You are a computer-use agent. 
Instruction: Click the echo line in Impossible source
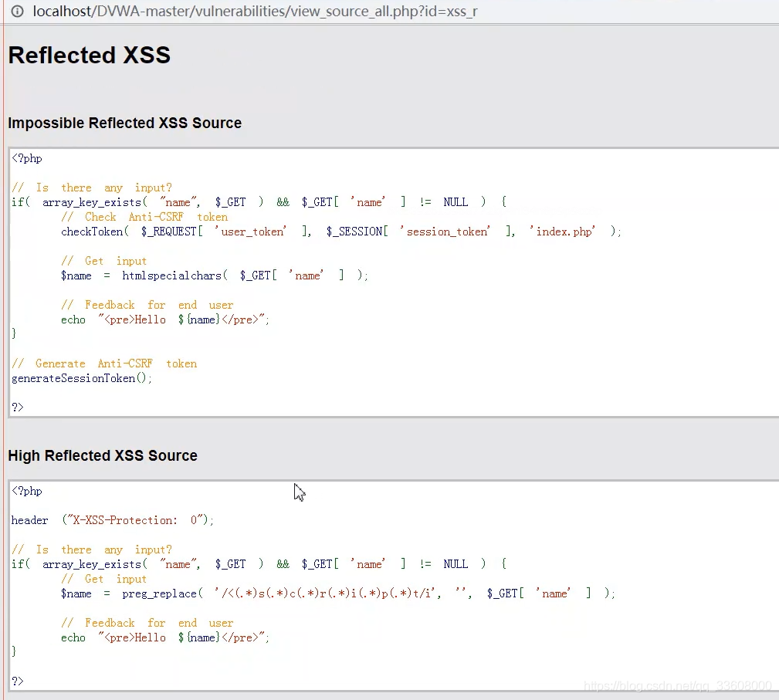pyautogui.click(x=165, y=320)
